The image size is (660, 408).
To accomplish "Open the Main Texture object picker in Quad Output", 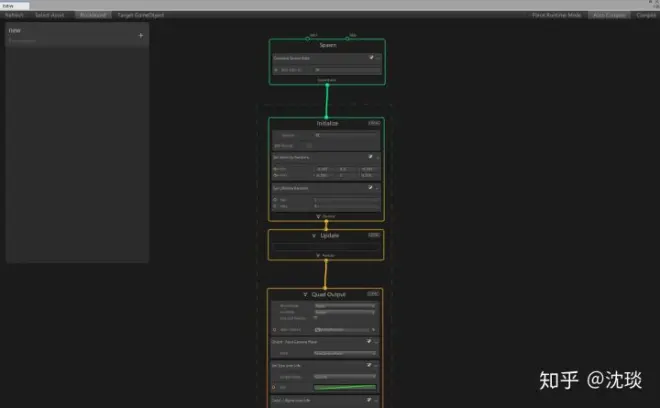I will [373, 330].
